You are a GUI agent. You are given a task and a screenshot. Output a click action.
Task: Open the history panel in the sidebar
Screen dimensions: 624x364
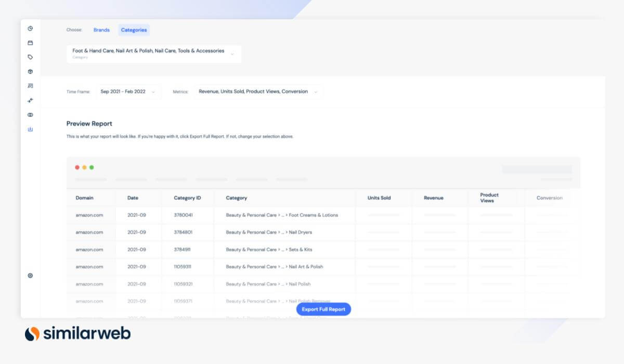(x=30, y=29)
